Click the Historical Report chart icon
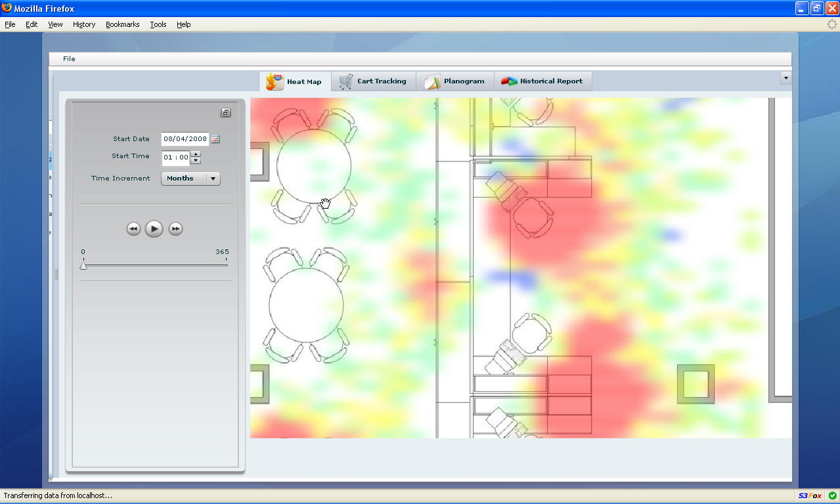 pos(509,81)
